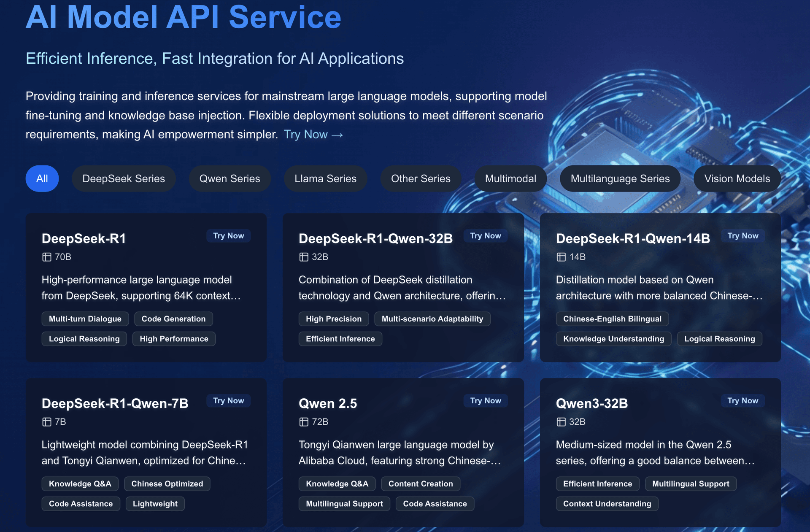The width and height of the screenshot is (810, 532).
Task: Click the 14B parameter icon on DeepSeek-R1-Qwen-14B
Action: pos(562,257)
